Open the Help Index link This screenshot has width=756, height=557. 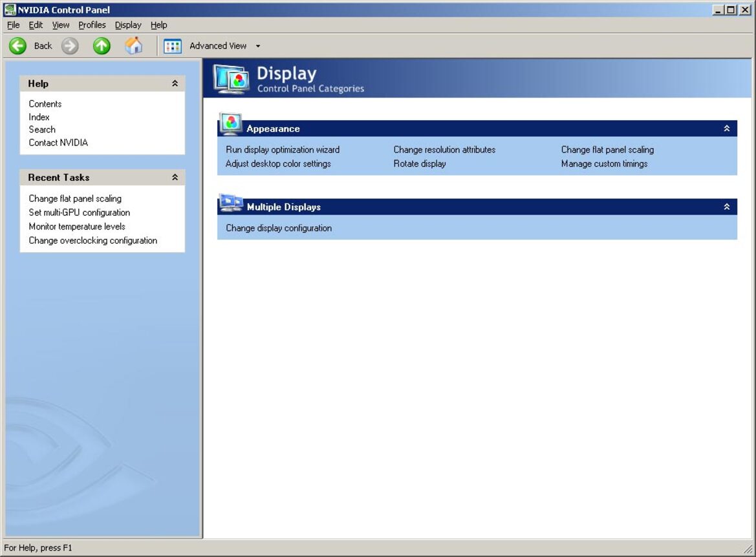39,116
